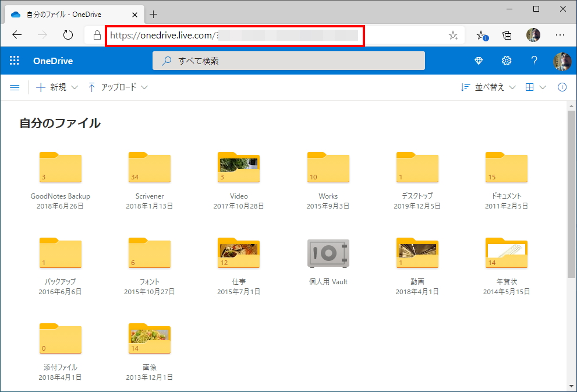The image size is (577, 392).
Task: Toggle the hamburger navigation pane
Action: 15,87
